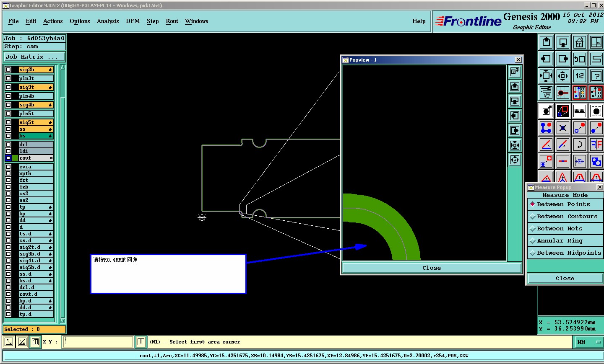The height and width of the screenshot is (364, 604).
Task: Toggle the rout layer checkbox
Action: [x=8, y=158]
